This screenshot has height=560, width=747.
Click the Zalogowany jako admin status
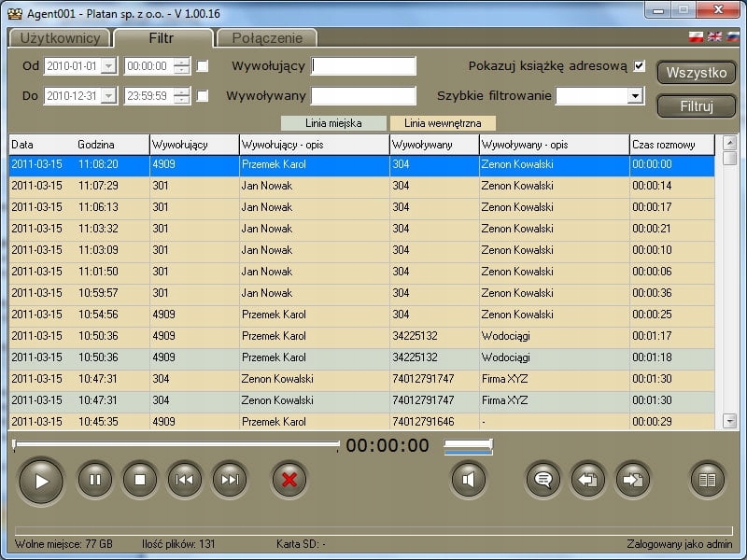tap(680, 544)
